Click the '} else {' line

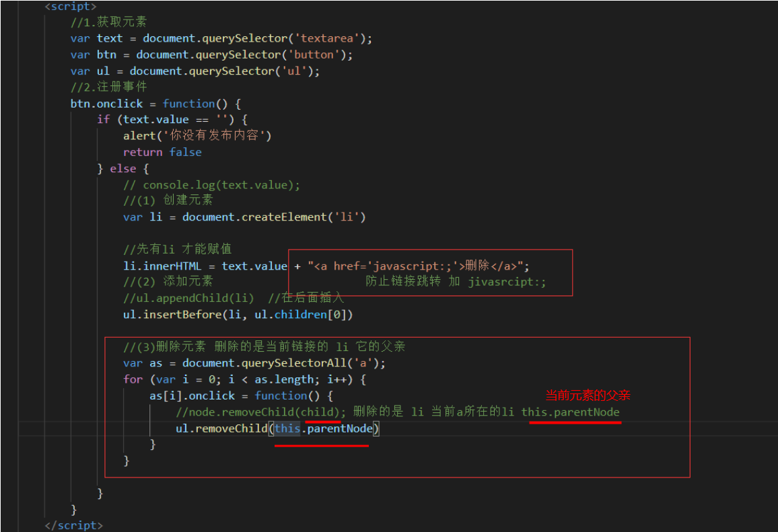[x=123, y=169]
